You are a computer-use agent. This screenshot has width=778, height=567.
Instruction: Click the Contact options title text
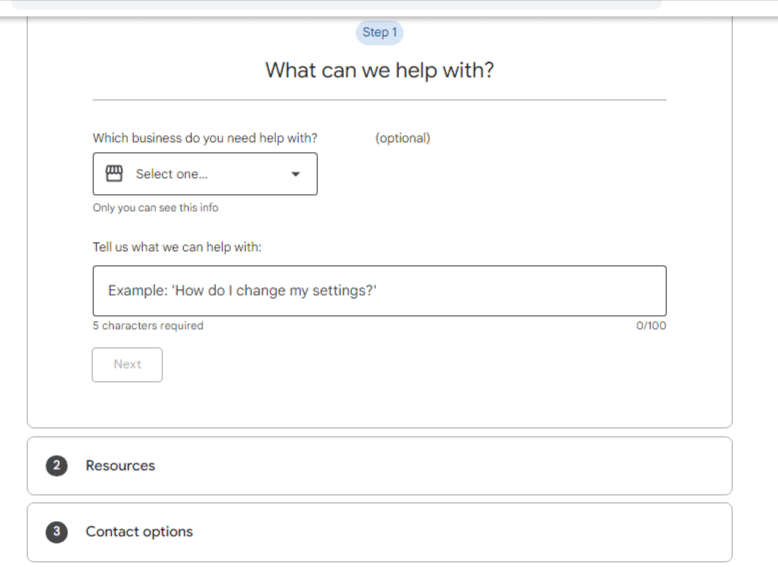click(x=139, y=532)
